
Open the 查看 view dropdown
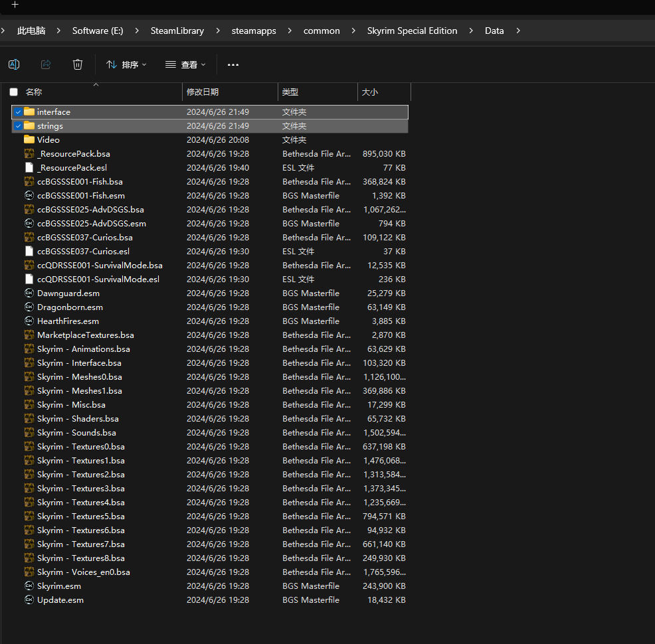[x=185, y=64]
